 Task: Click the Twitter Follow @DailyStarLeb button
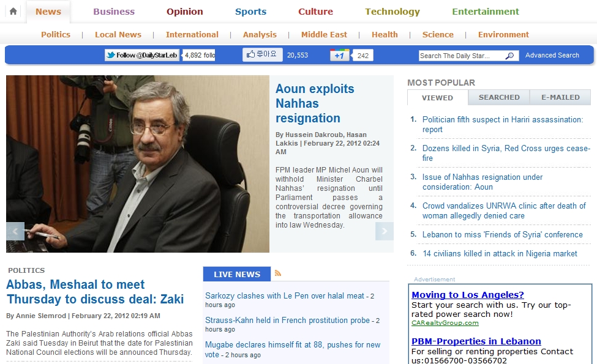click(142, 55)
